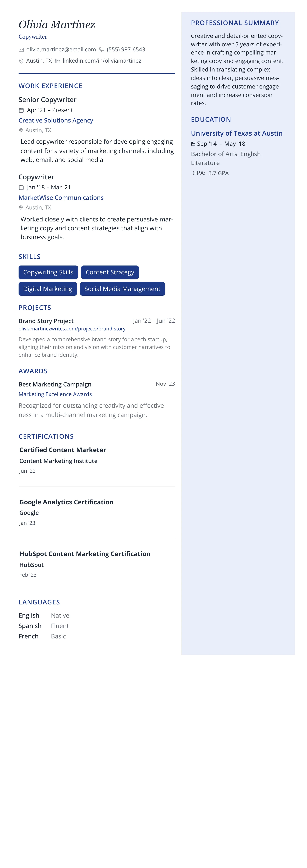Click the Olivia Martinez name heading
Screen dimensions: 307x868
click(57, 25)
